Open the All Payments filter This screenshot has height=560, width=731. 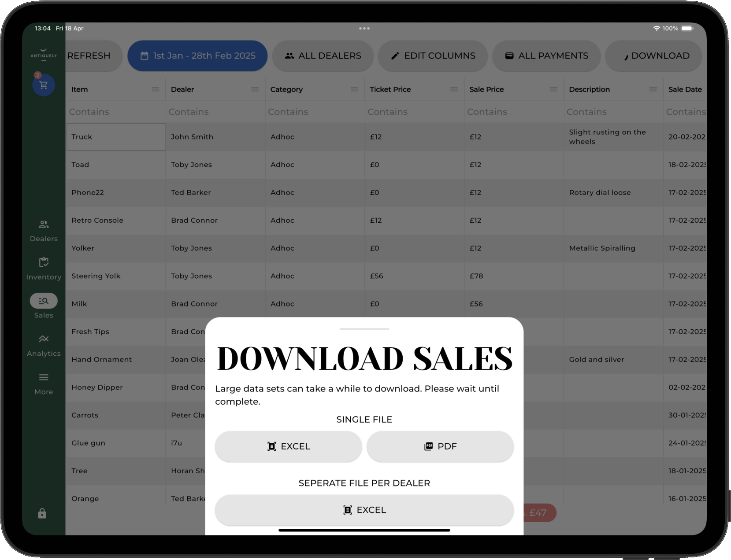pyautogui.click(x=546, y=56)
